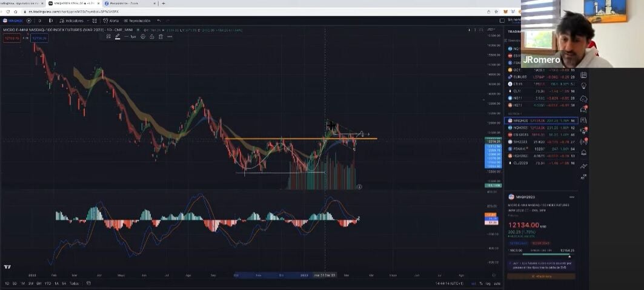The image size is (644, 290).
Task: Toggle log scale
Action: 488,283
